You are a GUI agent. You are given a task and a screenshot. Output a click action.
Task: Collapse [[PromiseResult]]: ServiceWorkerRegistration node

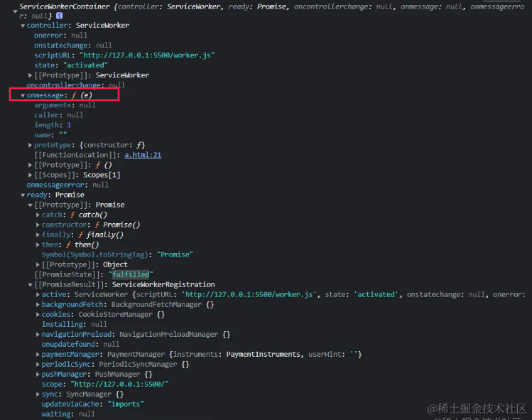(x=31, y=284)
